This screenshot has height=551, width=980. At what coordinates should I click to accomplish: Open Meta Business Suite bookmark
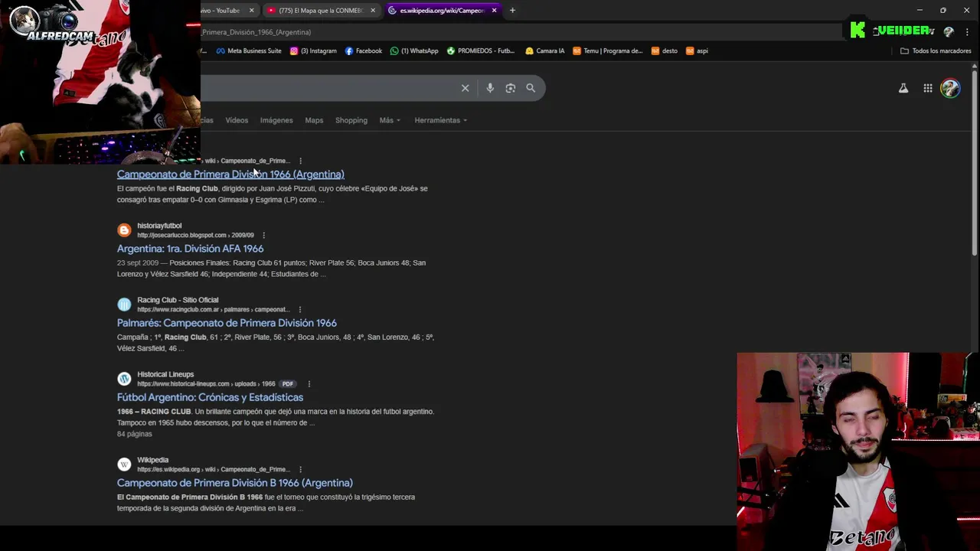pos(249,51)
